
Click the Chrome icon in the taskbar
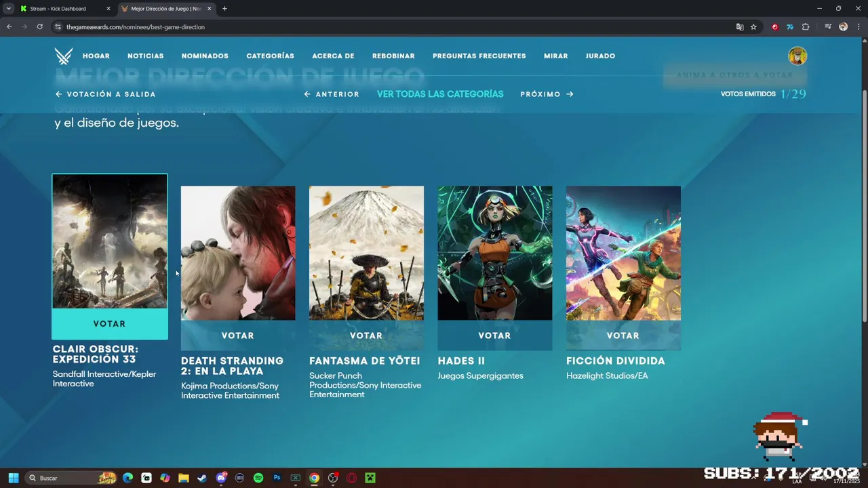314,478
